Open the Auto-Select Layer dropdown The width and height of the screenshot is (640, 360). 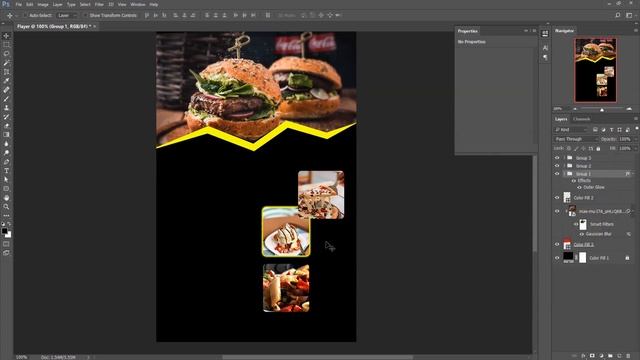(x=67, y=16)
